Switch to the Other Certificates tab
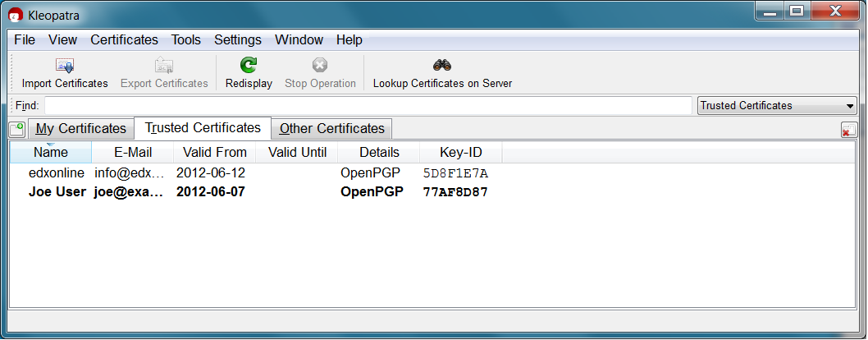This screenshot has height=340, width=868. (331, 128)
